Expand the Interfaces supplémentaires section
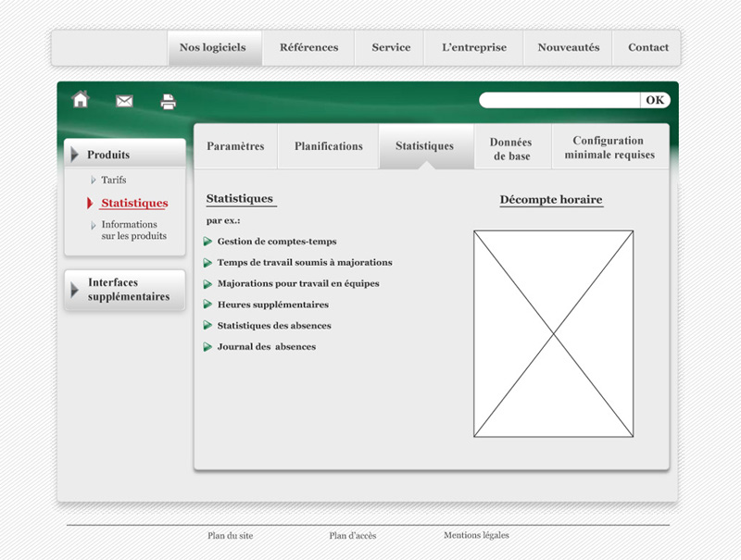 pyautogui.click(x=124, y=290)
